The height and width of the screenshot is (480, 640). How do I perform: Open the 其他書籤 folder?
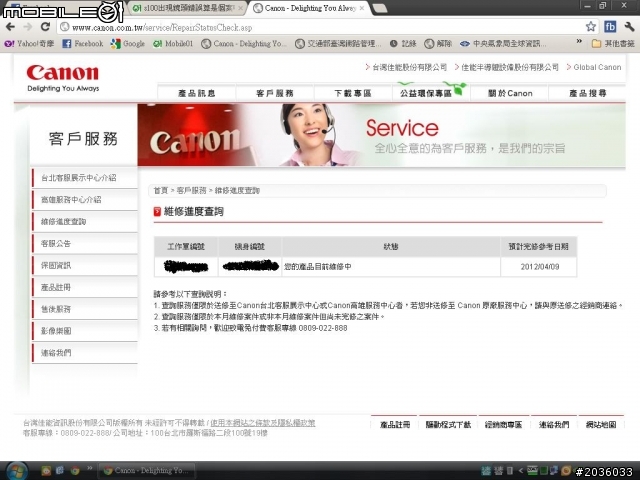tap(613, 43)
